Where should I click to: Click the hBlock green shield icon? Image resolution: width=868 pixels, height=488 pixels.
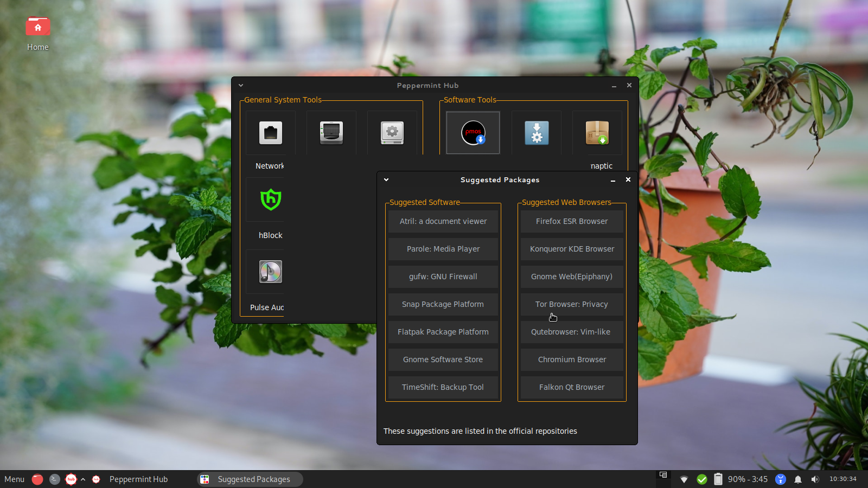pos(270,200)
